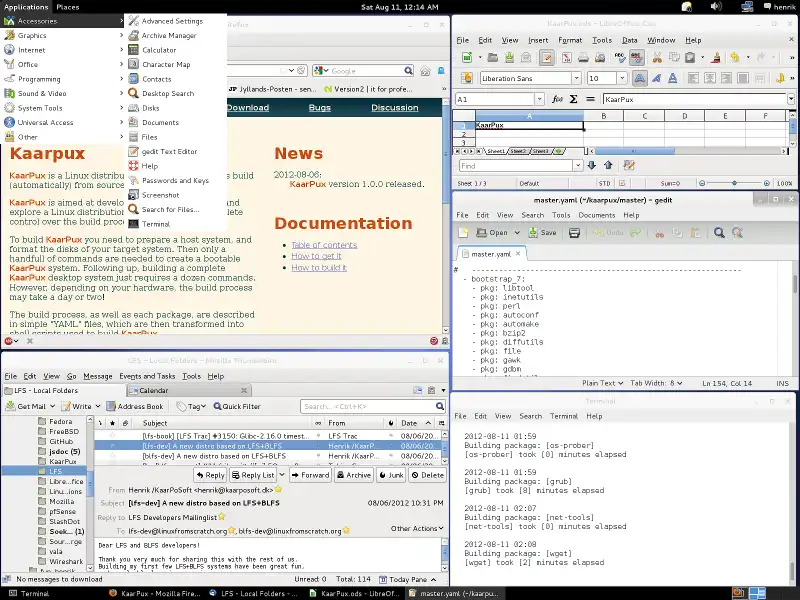This screenshot has height=600, width=800.
Task: Expand the gedit Open recent files arrow
Action: pyautogui.click(x=517, y=233)
